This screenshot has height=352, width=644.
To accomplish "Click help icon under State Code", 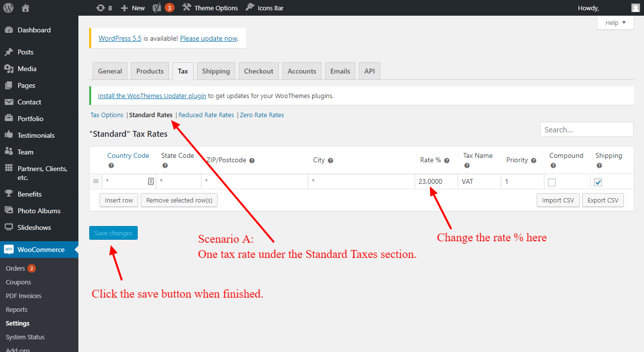I will tap(165, 166).
